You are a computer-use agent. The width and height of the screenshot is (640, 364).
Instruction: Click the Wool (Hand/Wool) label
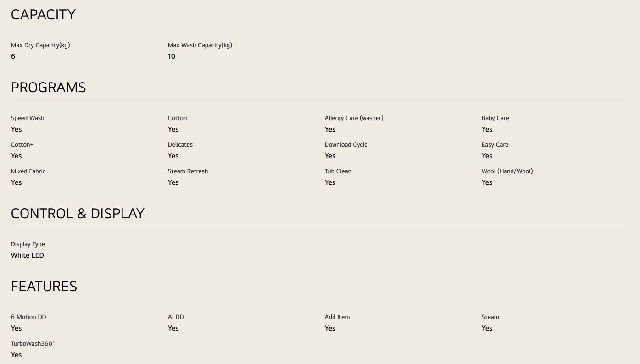point(507,171)
